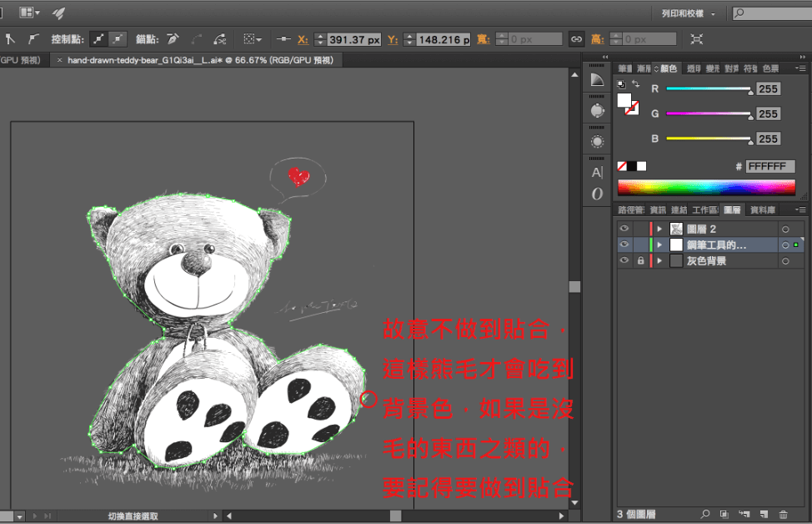This screenshot has width=812, height=524.
Task: Open the Gradient panel dock icon
Action: [597, 79]
